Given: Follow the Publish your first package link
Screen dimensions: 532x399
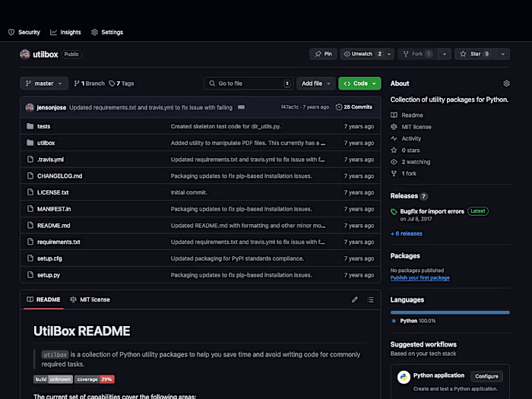Looking at the screenshot, I should click(420, 278).
